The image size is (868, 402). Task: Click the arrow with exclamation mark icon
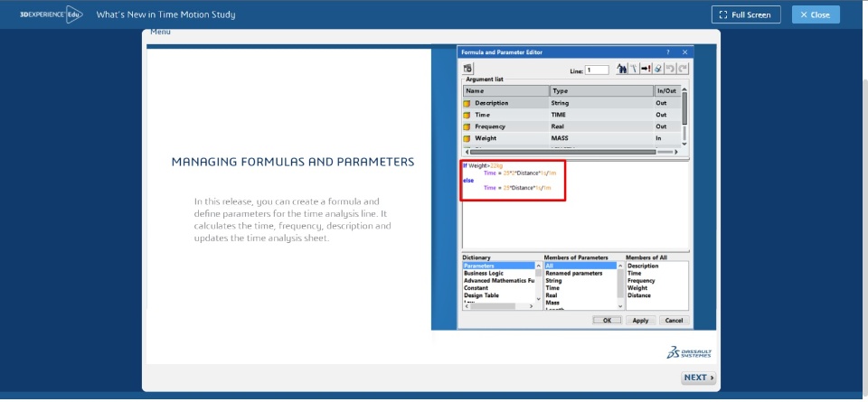point(646,69)
